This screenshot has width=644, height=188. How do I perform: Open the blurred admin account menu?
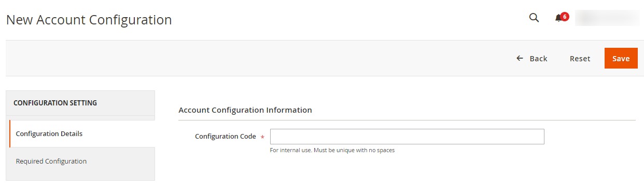click(x=607, y=18)
